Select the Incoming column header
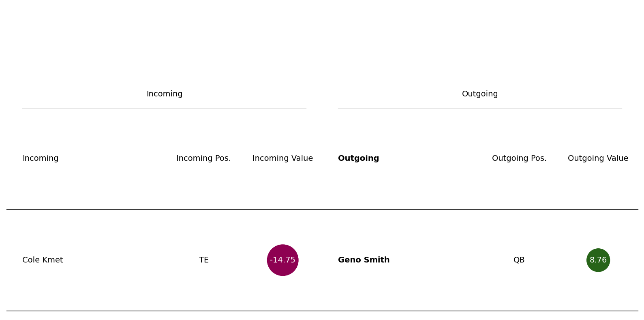This screenshot has height=320, width=644. [41, 158]
